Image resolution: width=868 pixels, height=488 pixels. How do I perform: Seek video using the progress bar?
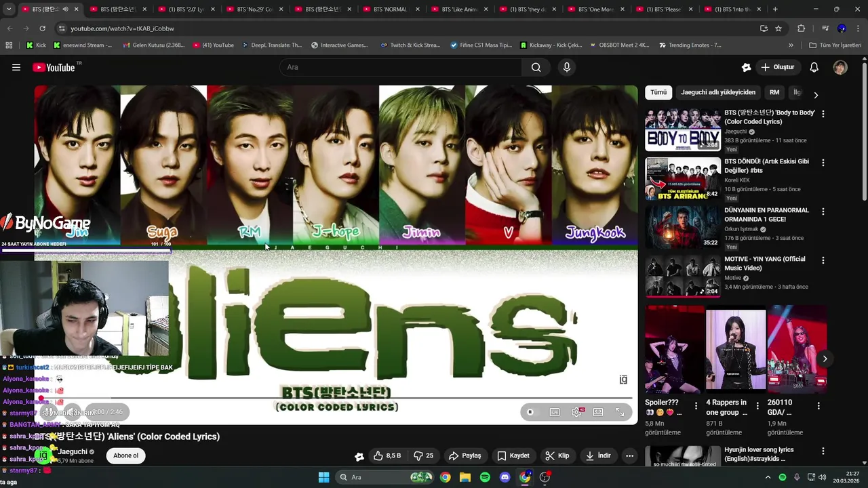click(336, 399)
